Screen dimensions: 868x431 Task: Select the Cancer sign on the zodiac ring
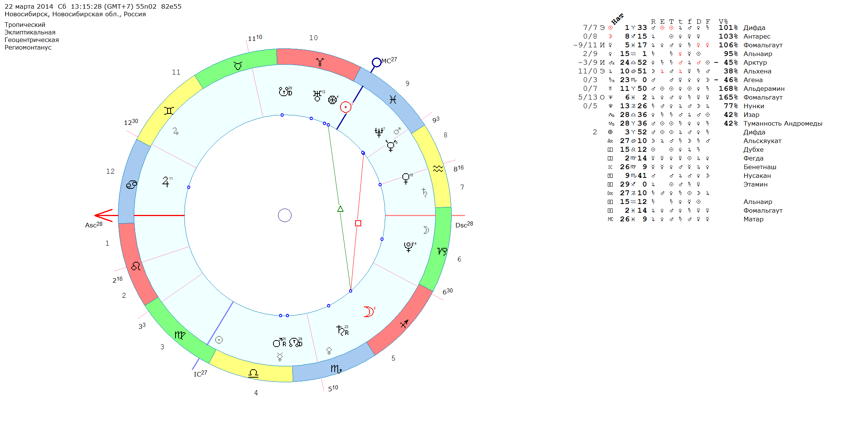pyautogui.click(x=132, y=185)
